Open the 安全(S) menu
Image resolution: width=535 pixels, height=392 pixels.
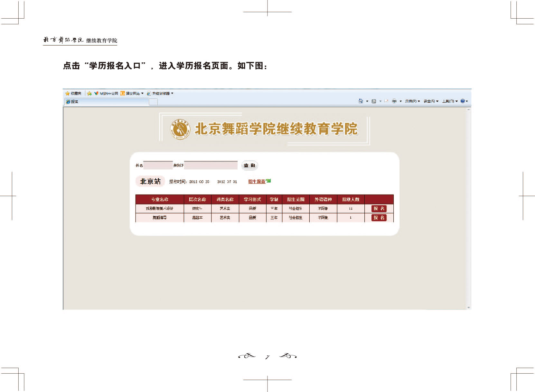(431, 101)
